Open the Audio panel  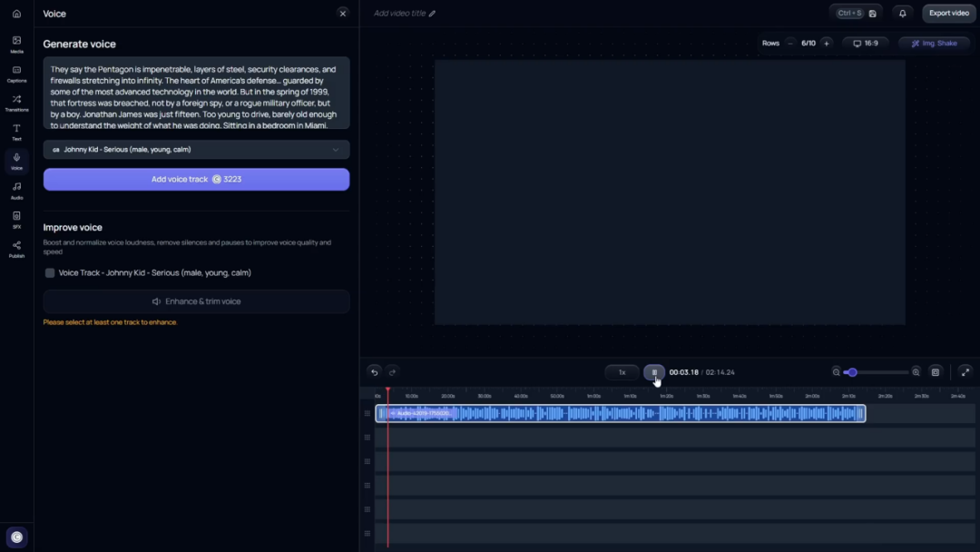(x=17, y=191)
